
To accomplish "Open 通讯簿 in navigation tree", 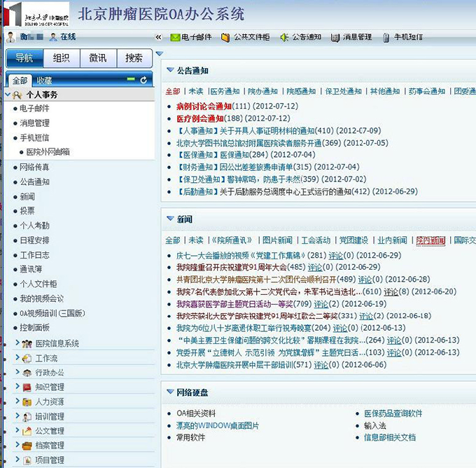I will tap(31, 269).
